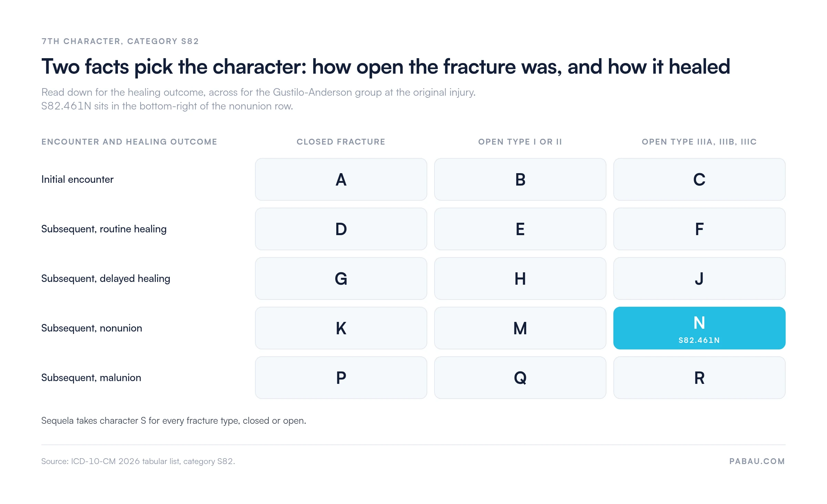Click the M character cell
This screenshot has height=504, width=827.
coord(520,328)
